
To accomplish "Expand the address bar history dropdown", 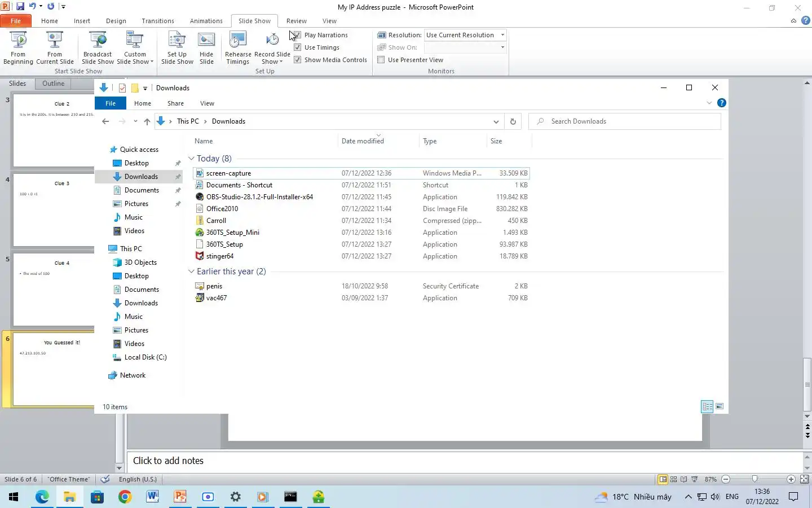I will pos(496,121).
